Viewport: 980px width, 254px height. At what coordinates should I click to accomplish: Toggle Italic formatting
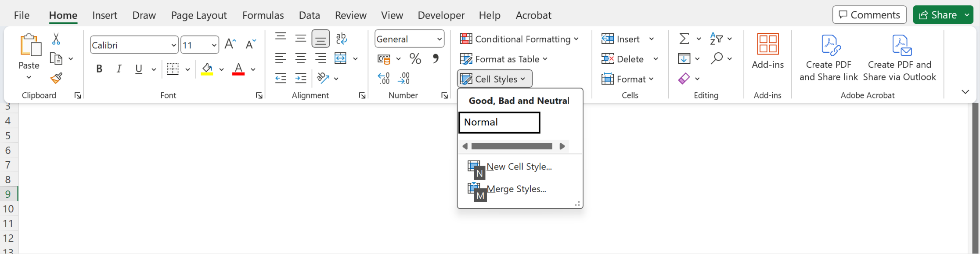pyautogui.click(x=119, y=69)
